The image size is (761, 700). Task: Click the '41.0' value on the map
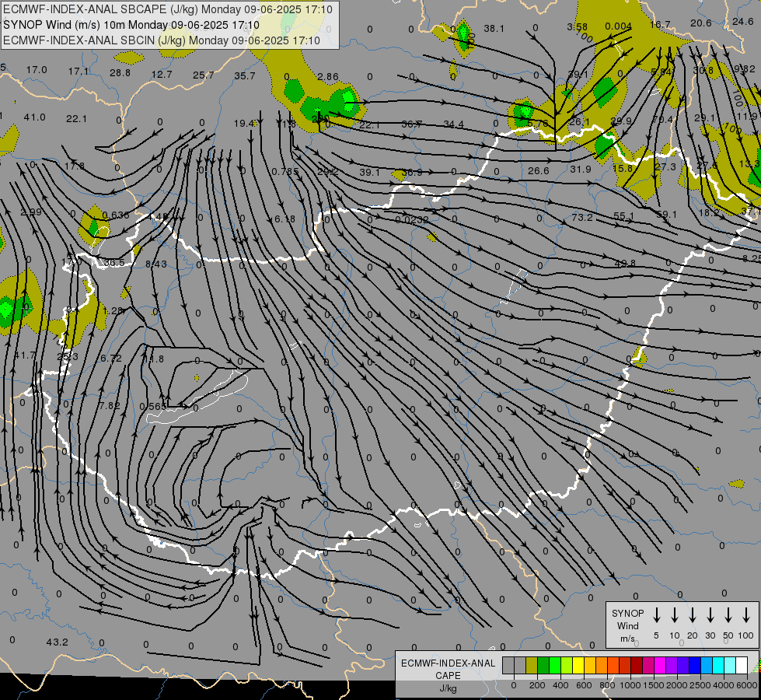click(34, 117)
